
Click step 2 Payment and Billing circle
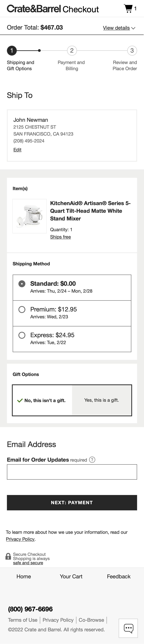tap(72, 51)
